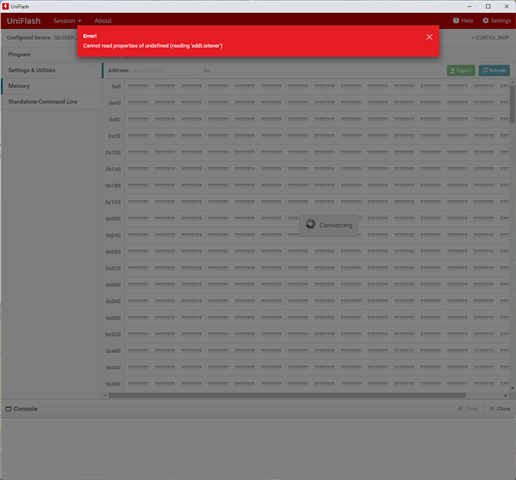This screenshot has height=480, width=516.
Task: Close the Console panel
Action: pyautogui.click(x=499, y=409)
